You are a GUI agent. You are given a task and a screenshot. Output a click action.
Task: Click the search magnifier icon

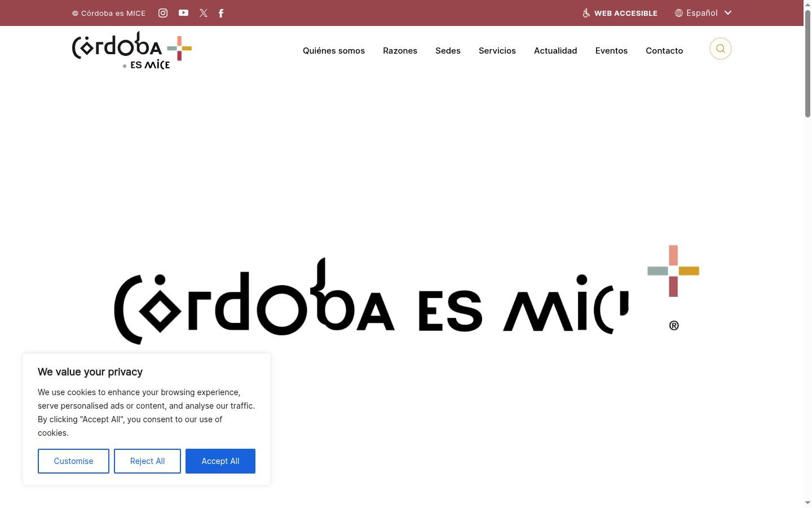point(721,49)
